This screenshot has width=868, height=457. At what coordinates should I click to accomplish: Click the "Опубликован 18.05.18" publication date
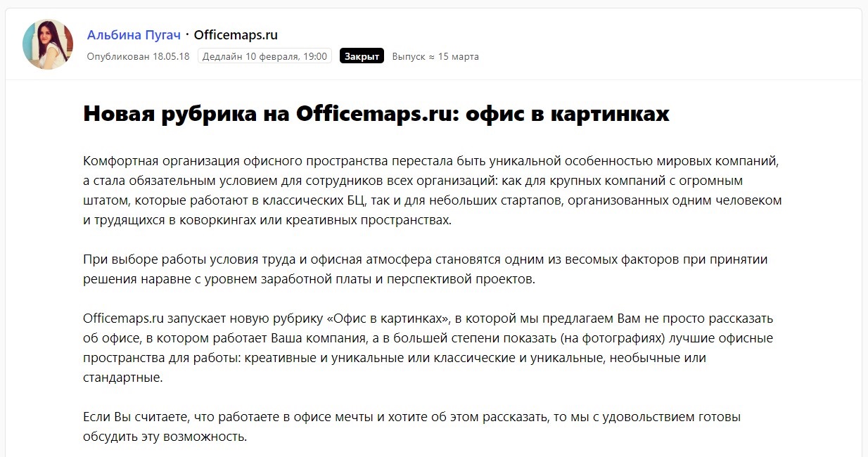(138, 56)
